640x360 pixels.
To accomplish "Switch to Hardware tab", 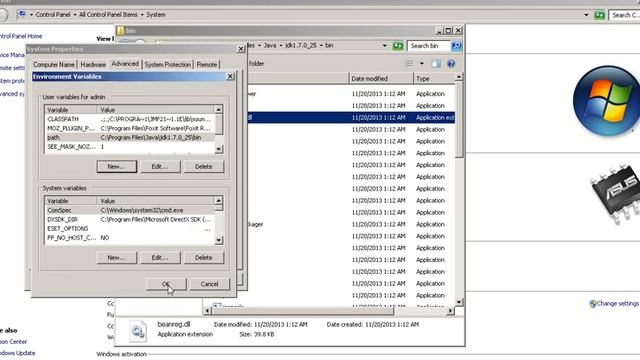I will (x=93, y=64).
